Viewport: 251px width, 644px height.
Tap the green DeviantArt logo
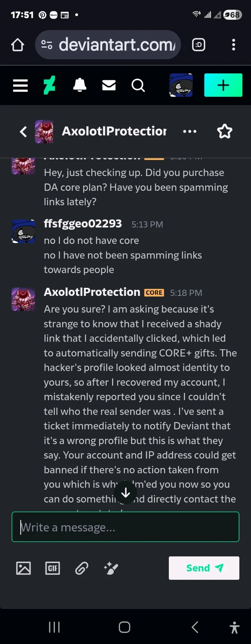point(49,85)
